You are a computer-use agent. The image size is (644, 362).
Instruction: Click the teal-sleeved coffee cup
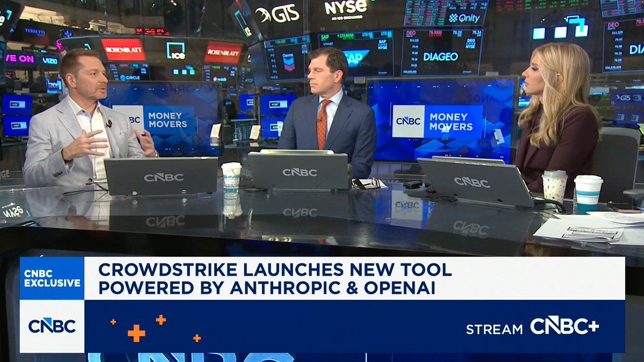pyautogui.click(x=588, y=193)
